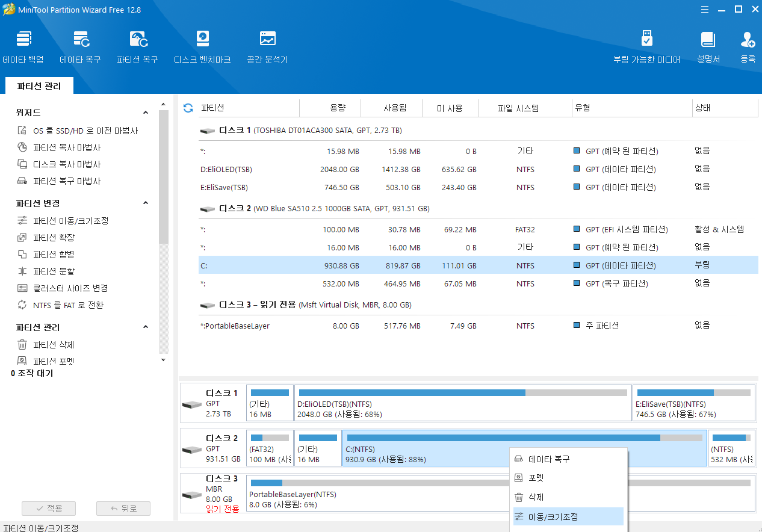Collapse the 파티션 변경 section
Screen dimensions: 762x532
(145, 203)
